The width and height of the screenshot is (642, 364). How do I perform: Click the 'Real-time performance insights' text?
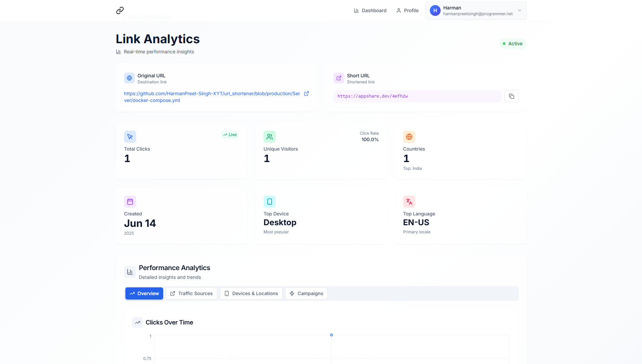(159, 52)
